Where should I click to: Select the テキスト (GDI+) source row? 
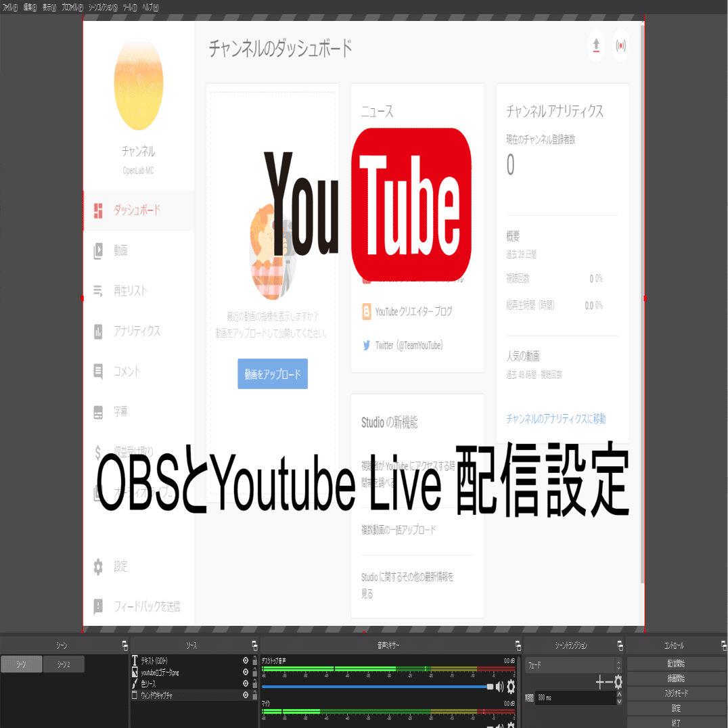coord(194,660)
